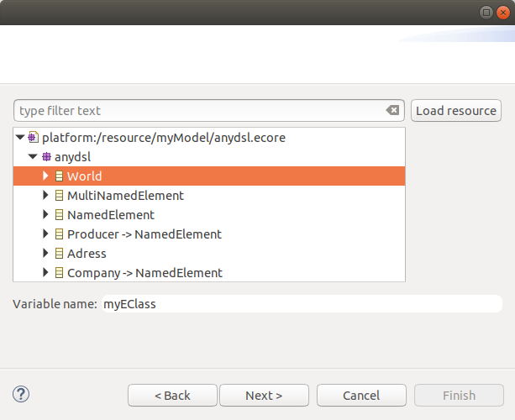Focus the Variable name input field

click(300, 304)
